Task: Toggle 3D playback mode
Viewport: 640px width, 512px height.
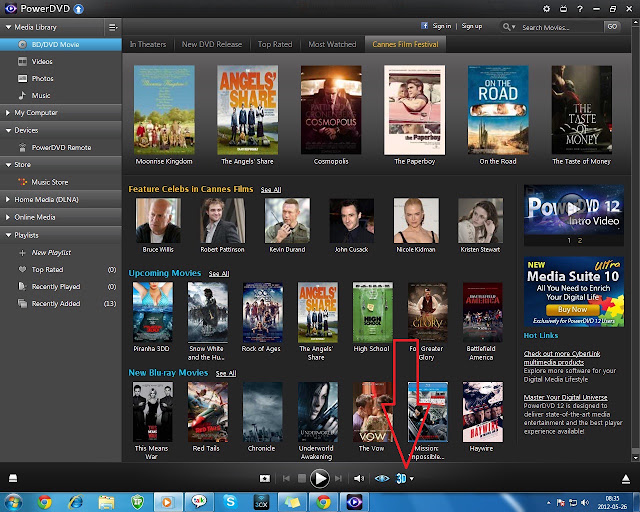Action: [x=401, y=479]
